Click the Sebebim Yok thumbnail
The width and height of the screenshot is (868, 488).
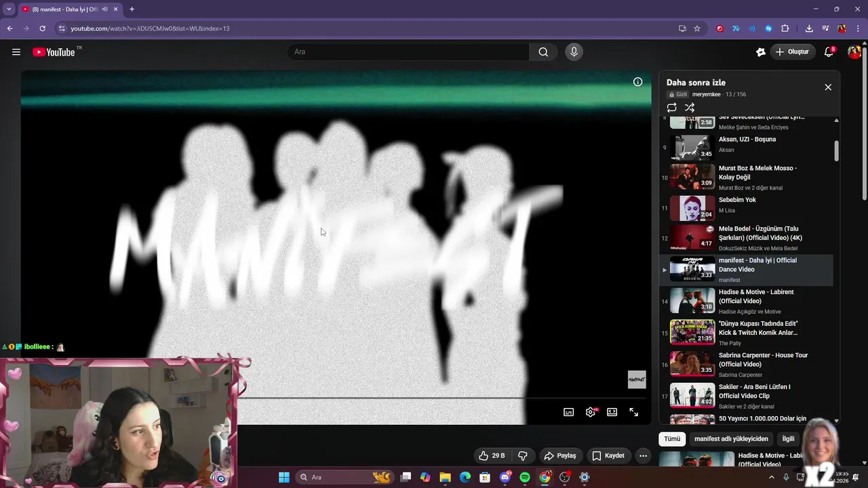[x=692, y=209]
